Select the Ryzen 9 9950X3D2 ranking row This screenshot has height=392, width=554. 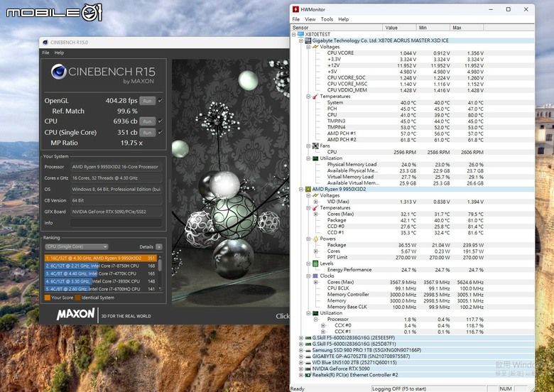coord(101,258)
